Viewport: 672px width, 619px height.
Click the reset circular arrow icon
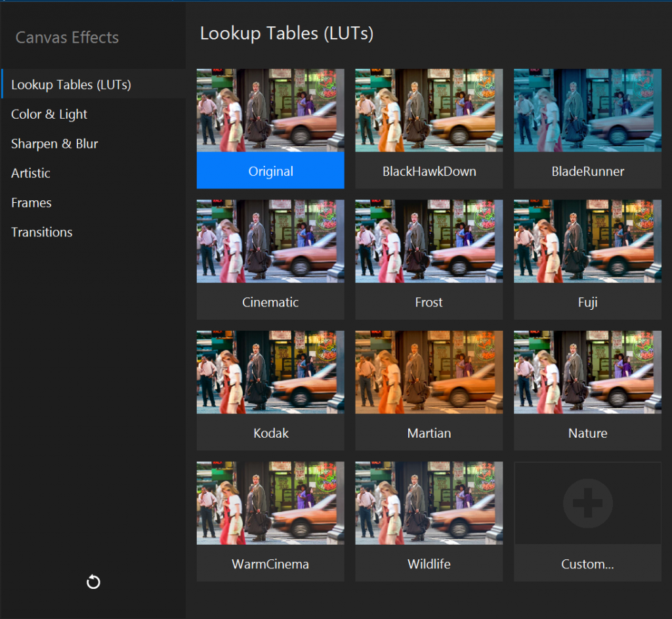(x=93, y=582)
